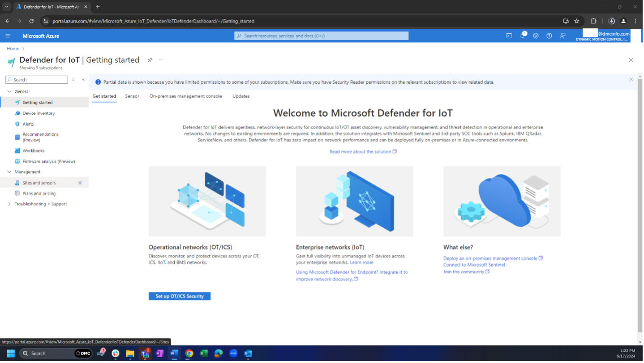
Task: Click the Operational networks illustration
Action: point(207,201)
